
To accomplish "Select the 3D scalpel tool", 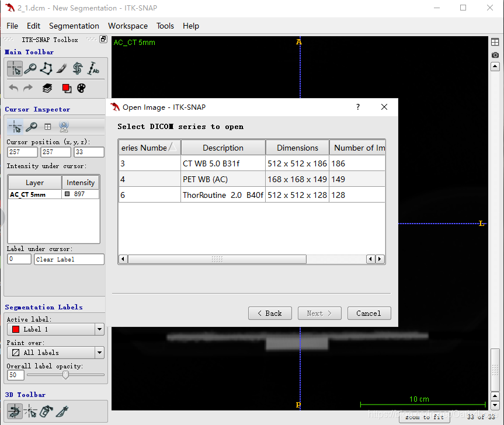I will (62, 411).
